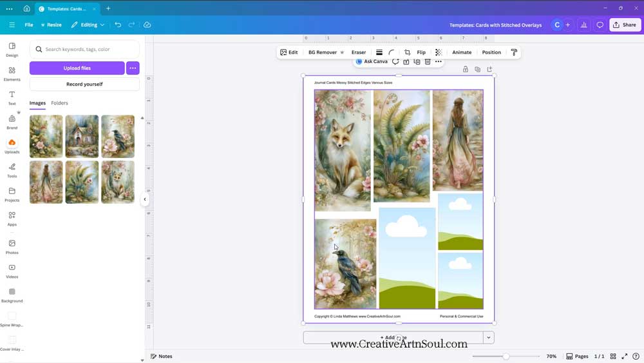
Task: Add page icon above canvas
Action: (489, 69)
